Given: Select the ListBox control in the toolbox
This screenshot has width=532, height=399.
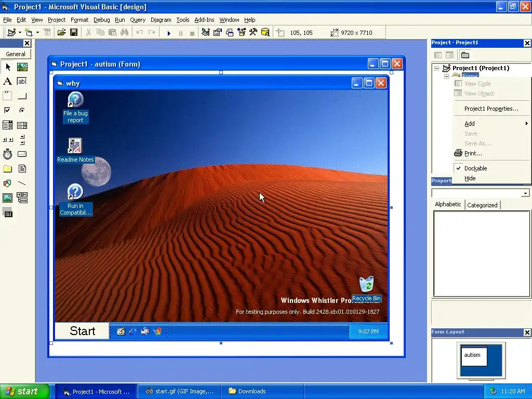Looking at the screenshot, I should (x=22, y=125).
